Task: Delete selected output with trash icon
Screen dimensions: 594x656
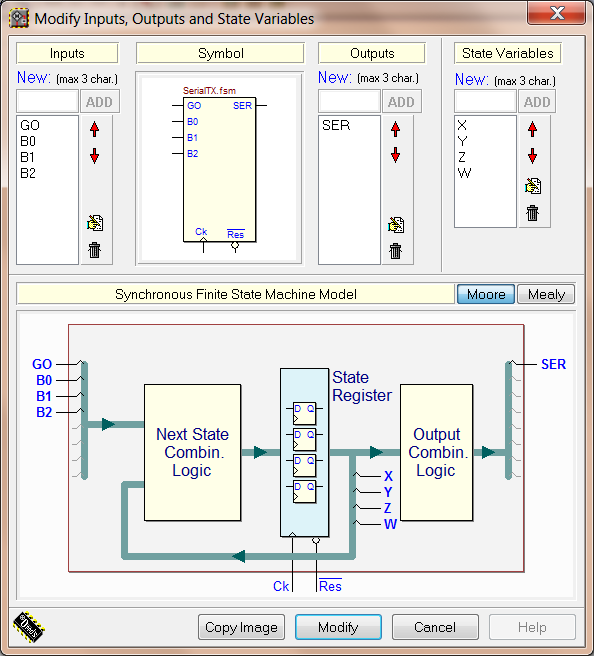Action: click(395, 251)
